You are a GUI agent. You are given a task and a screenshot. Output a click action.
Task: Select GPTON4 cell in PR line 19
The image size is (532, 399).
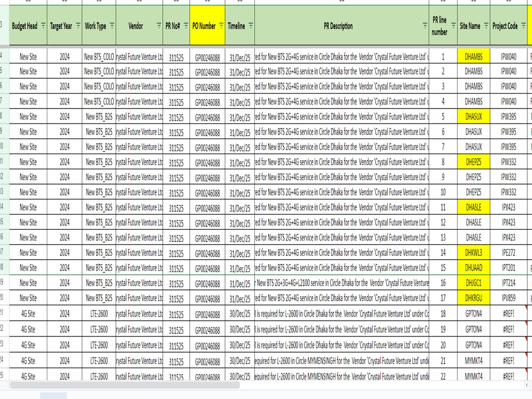pyautogui.click(x=473, y=329)
